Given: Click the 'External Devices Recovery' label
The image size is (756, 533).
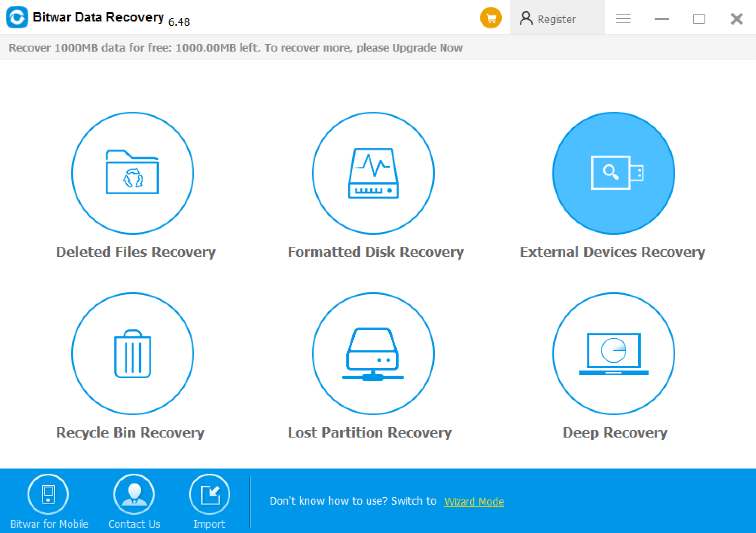Looking at the screenshot, I should pos(613,252).
